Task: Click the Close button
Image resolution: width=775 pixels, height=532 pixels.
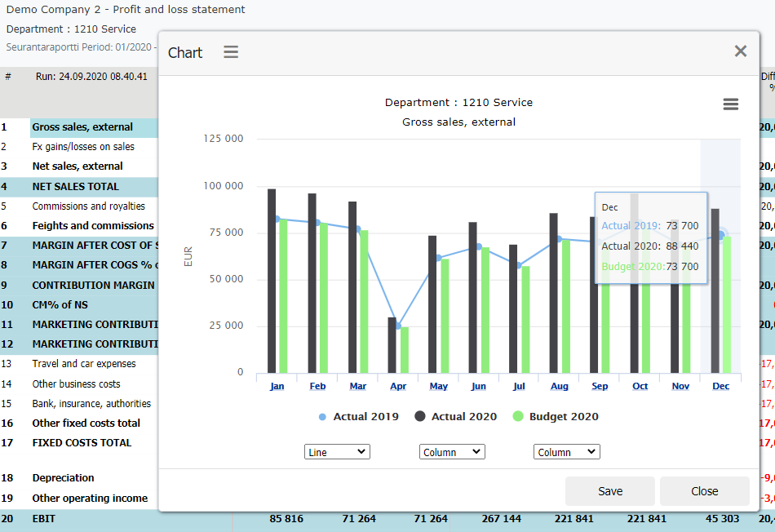Action: coord(704,491)
